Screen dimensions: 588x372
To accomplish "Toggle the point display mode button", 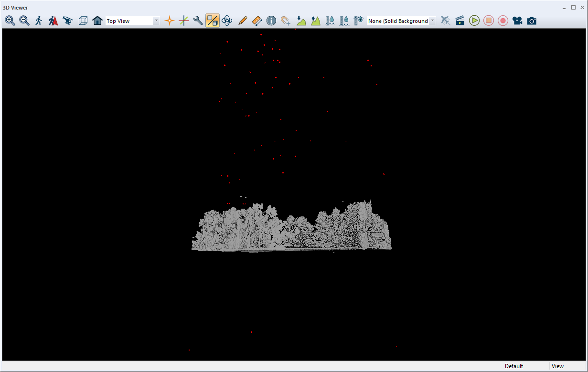I will [212, 21].
